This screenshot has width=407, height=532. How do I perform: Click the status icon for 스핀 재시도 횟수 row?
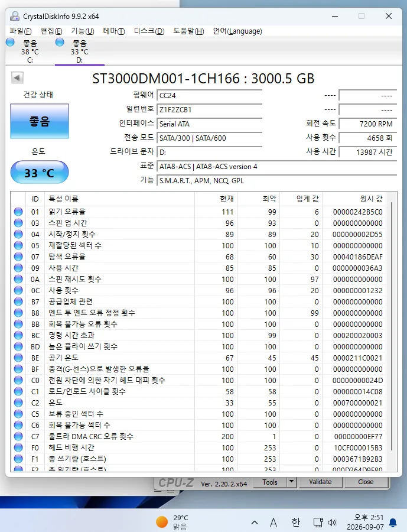pos(18,279)
